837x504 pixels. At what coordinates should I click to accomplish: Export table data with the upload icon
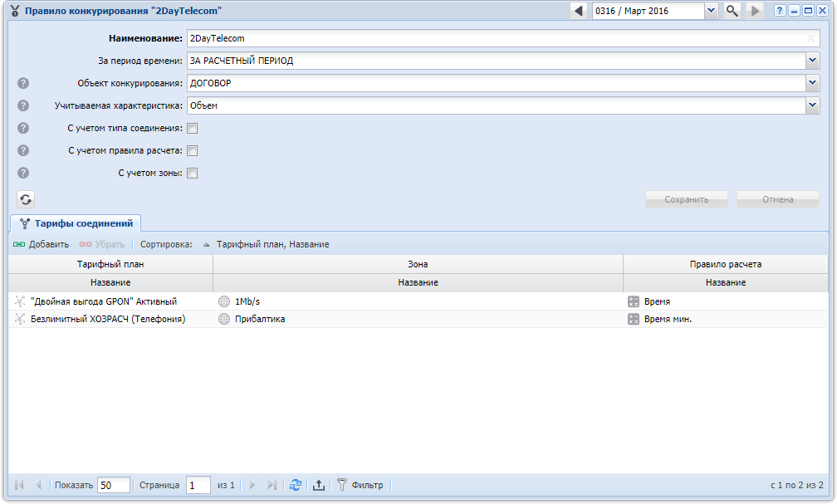pyautogui.click(x=319, y=485)
